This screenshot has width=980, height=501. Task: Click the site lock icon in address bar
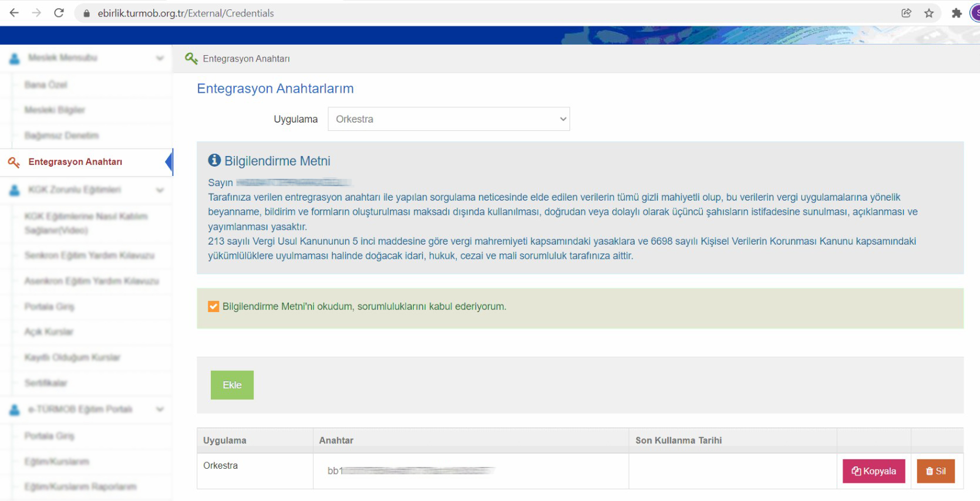(87, 13)
